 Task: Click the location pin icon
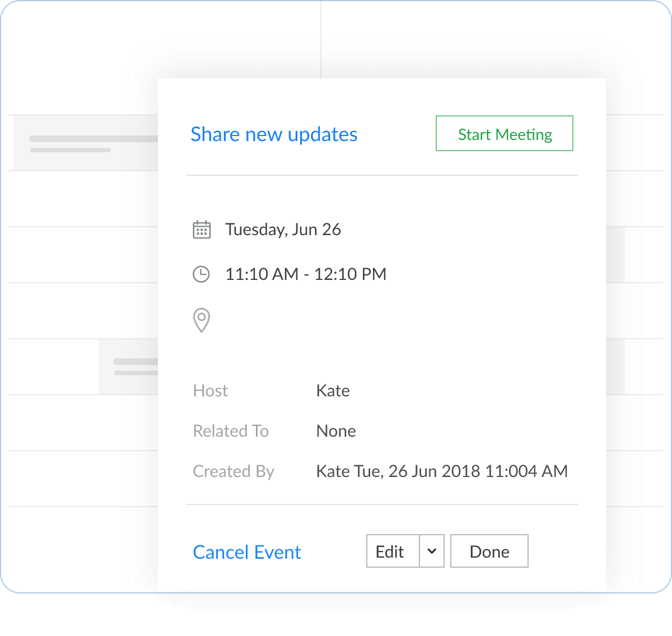(201, 320)
